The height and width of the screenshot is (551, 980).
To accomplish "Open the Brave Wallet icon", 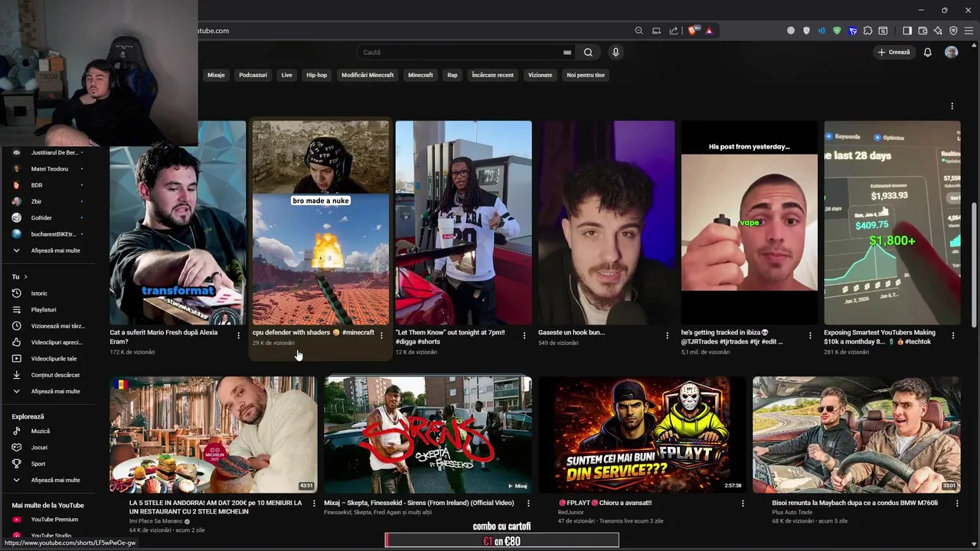I will point(923,31).
